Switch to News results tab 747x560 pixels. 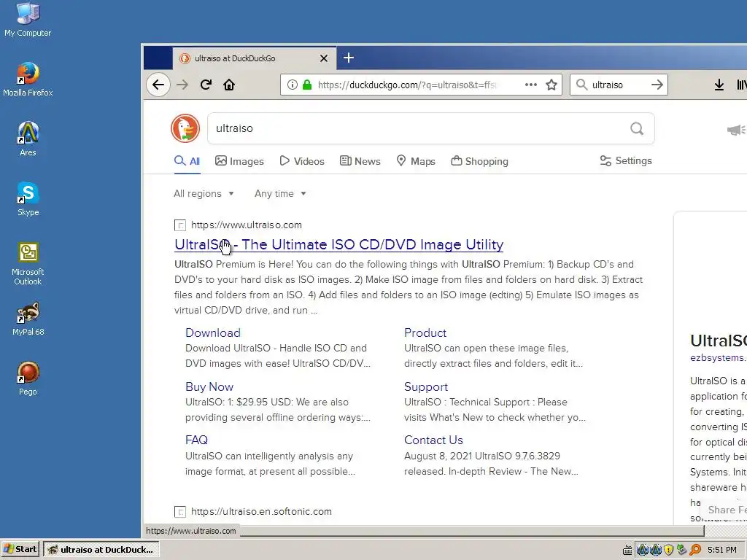click(360, 161)
